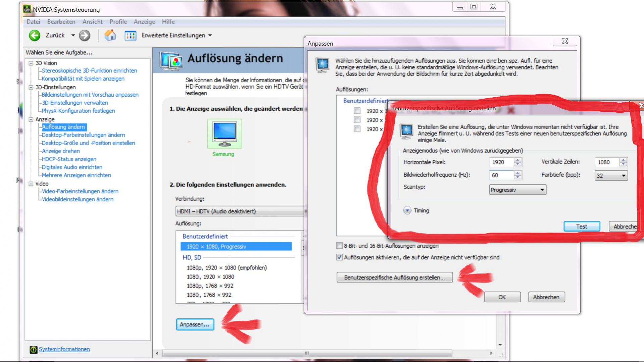Click Abbrechen in the Anpassen dialog

pos(546,297)
